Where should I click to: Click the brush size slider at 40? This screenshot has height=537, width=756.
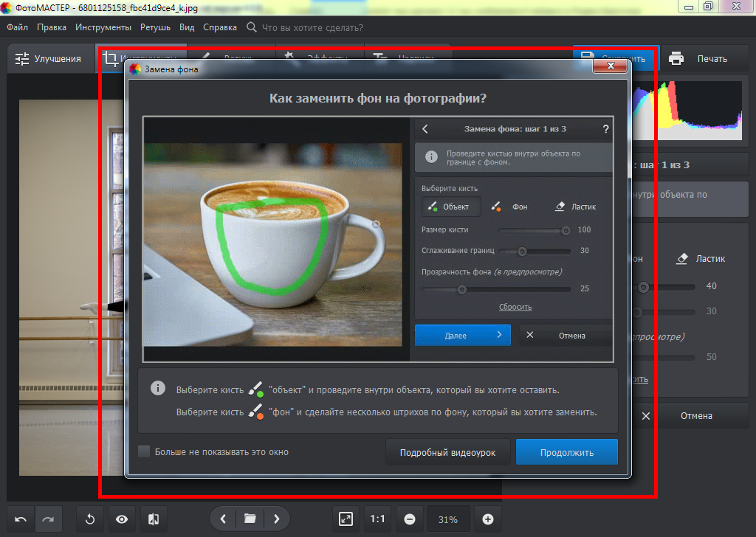pyautogui.click(x=644, y=286)
